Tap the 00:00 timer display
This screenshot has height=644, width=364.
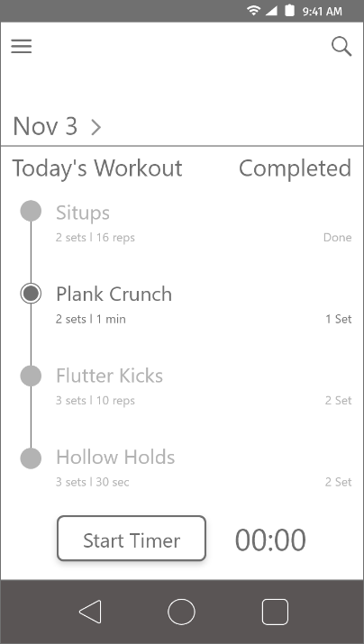coord(270,540)
